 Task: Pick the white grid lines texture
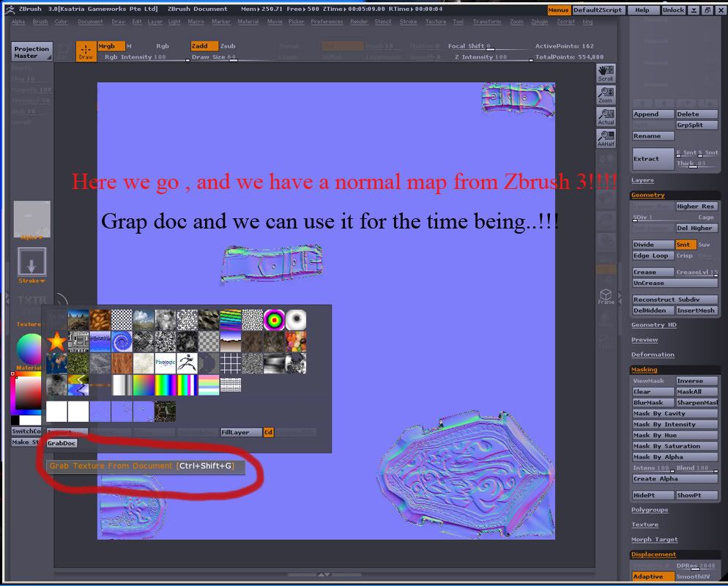click(230, 363)
